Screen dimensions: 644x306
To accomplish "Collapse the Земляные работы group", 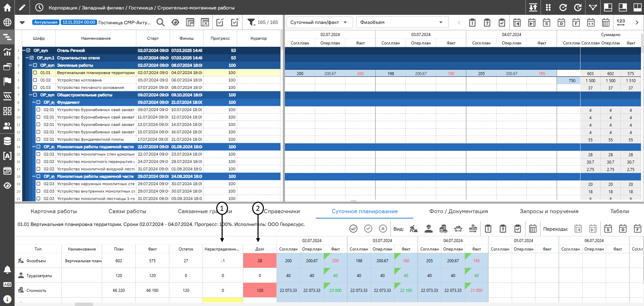I will [31, 65].
